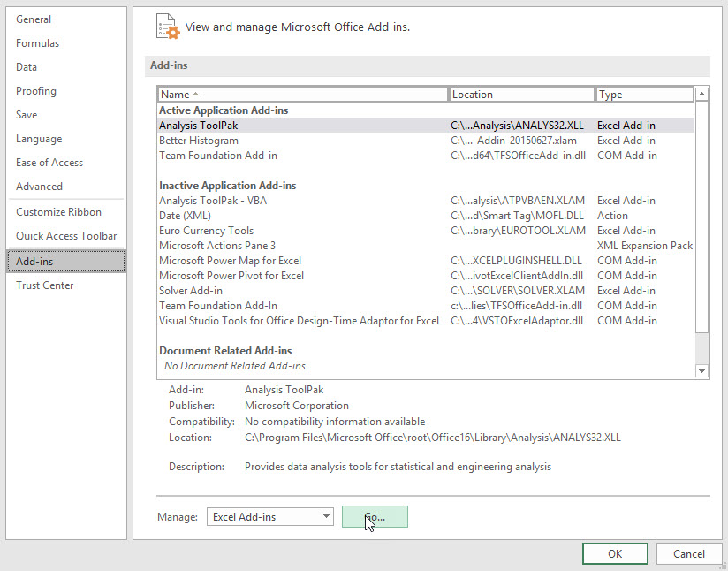The height and width of the screenshot is (571, 728).
Task: Click scroll-up arrow of add-ins list
Action: (x=701, y=95)
